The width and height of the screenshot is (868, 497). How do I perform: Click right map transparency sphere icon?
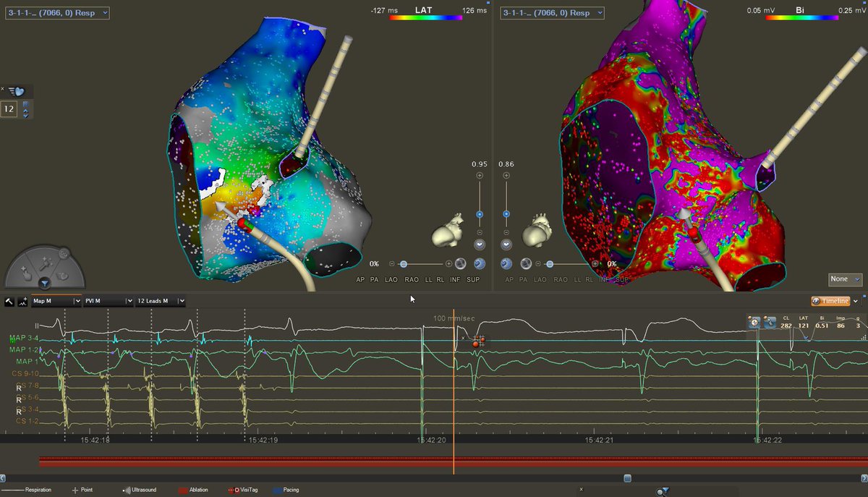pos(526,264)
